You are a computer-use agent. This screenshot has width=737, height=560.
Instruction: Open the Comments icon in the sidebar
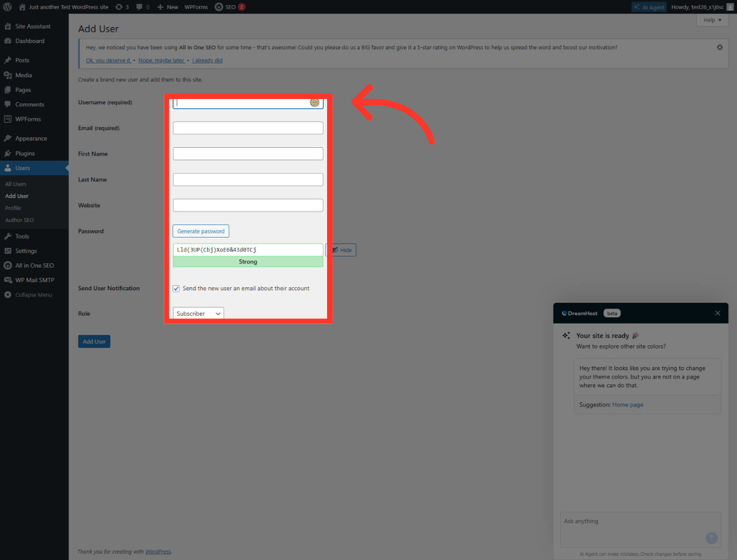click(x=8, y=104)
